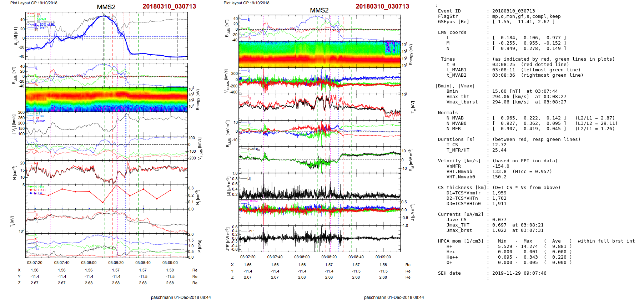Click t_MVAB2 value '03:08:36 (rightmost green line)'

pyautogui.click(x=538, y=75)
